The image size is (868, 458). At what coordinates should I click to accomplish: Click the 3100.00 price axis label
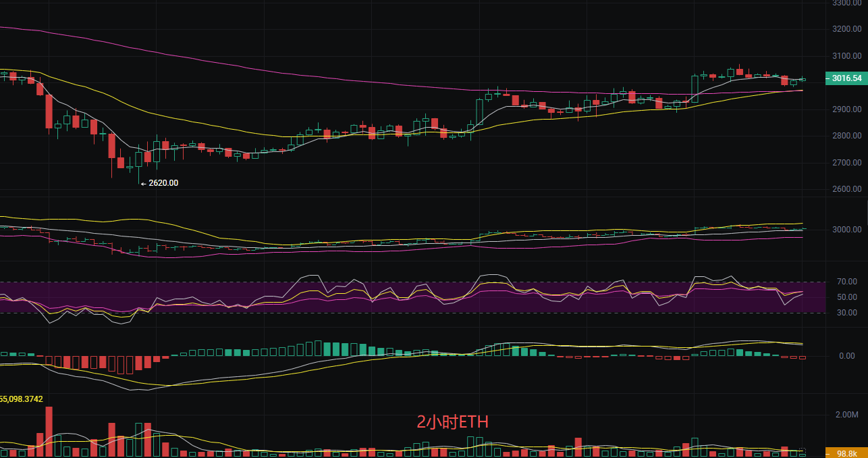847,56
